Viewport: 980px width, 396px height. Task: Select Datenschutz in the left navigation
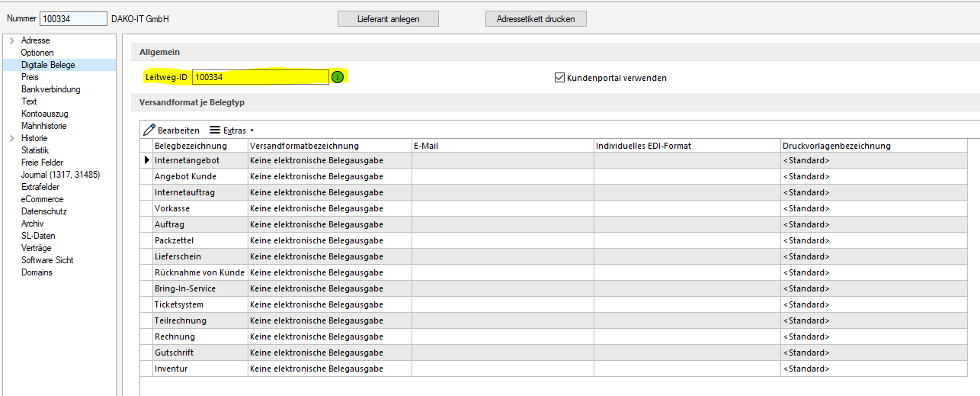click(x=43, y=211)
